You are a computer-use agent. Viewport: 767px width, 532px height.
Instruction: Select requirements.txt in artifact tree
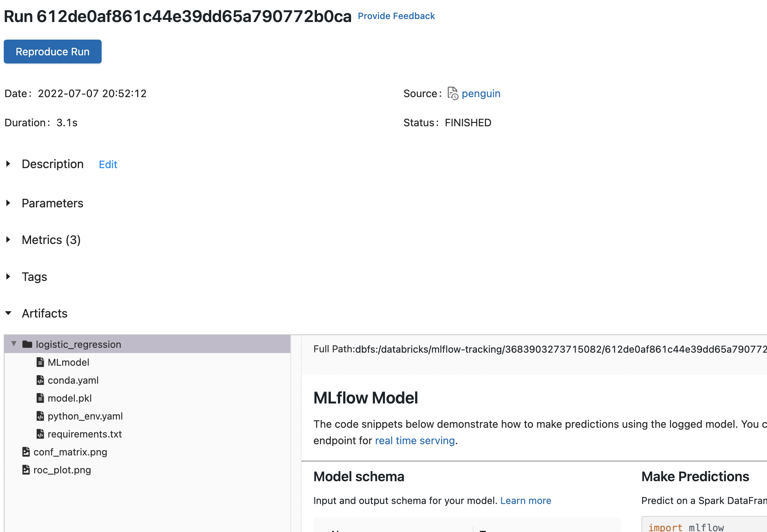[x=84, y=434]
